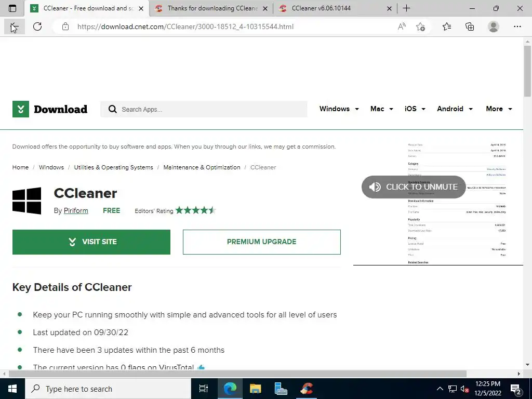Viewport: 532px width, 399px height.
Task: Open the tab actions menu icon
Action: [x=12, y=8]
